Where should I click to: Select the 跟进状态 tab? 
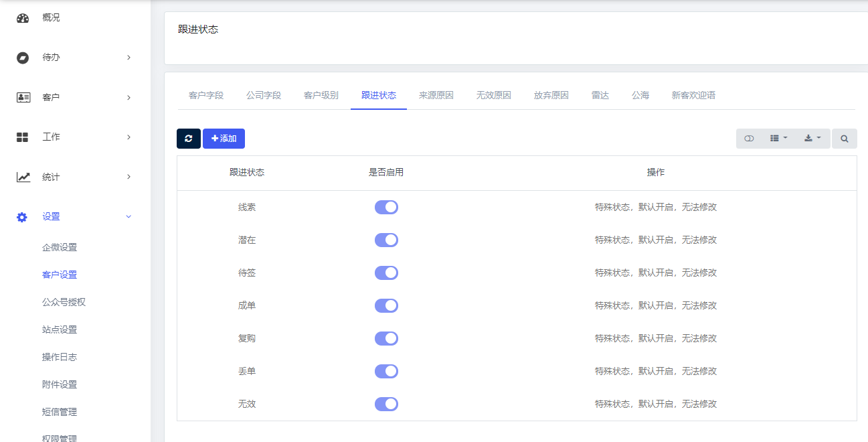pyautogui.click(x=379, y=95)
